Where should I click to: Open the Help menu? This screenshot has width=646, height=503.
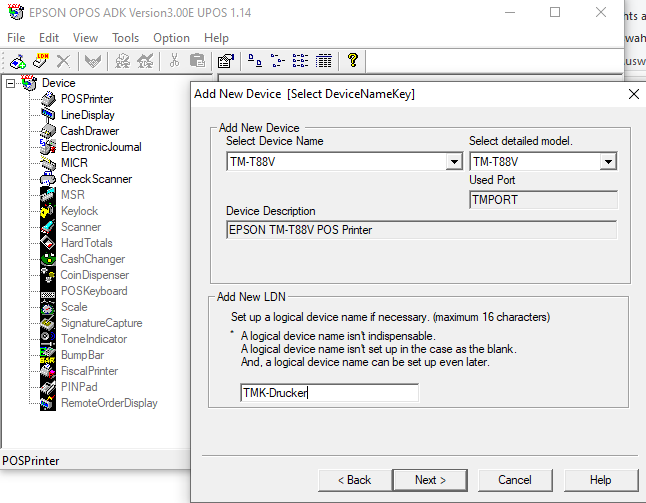216,38
